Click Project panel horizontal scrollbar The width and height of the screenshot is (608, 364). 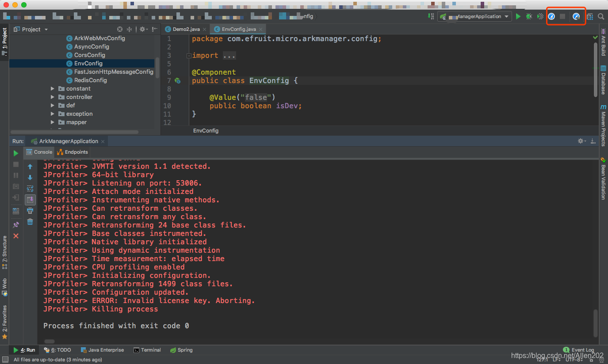coord(74,132)
